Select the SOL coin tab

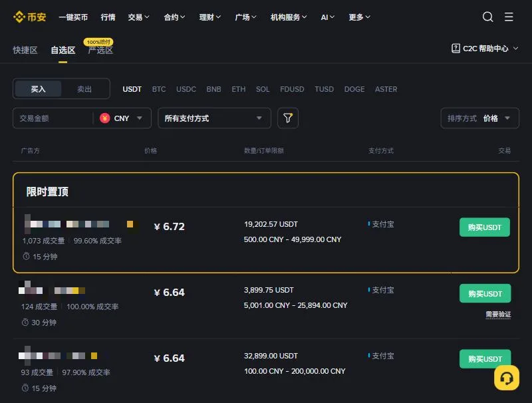pos(263,89)
